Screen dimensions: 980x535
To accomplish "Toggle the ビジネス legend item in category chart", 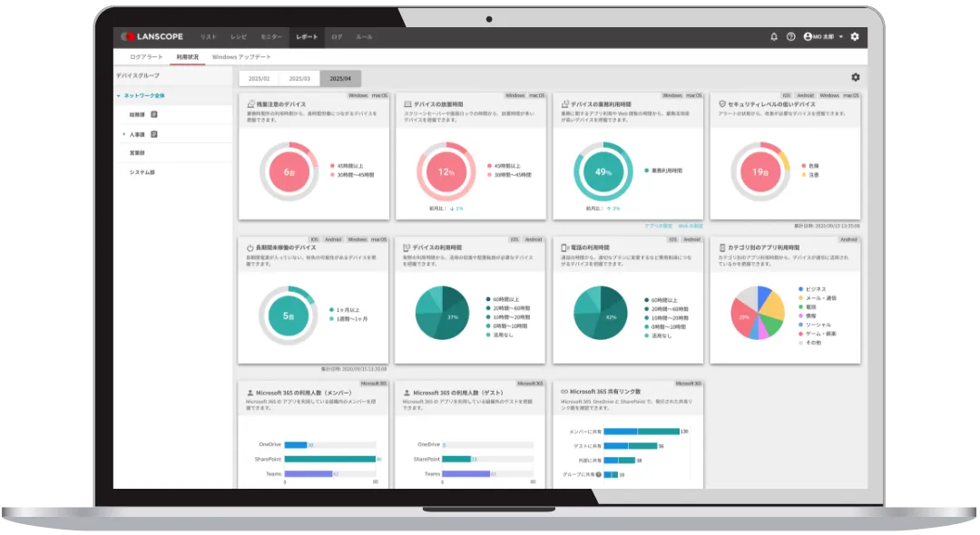I will [x=817, y=289].
